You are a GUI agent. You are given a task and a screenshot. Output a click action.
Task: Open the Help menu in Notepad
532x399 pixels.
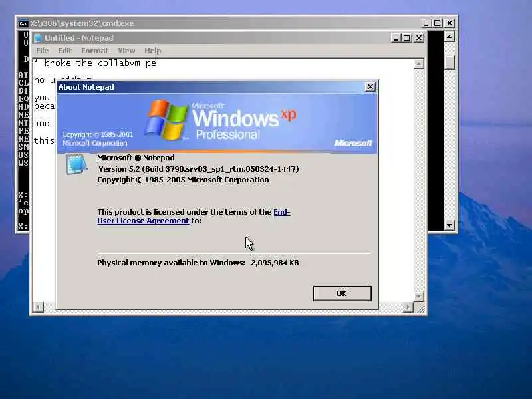point(153,51)
